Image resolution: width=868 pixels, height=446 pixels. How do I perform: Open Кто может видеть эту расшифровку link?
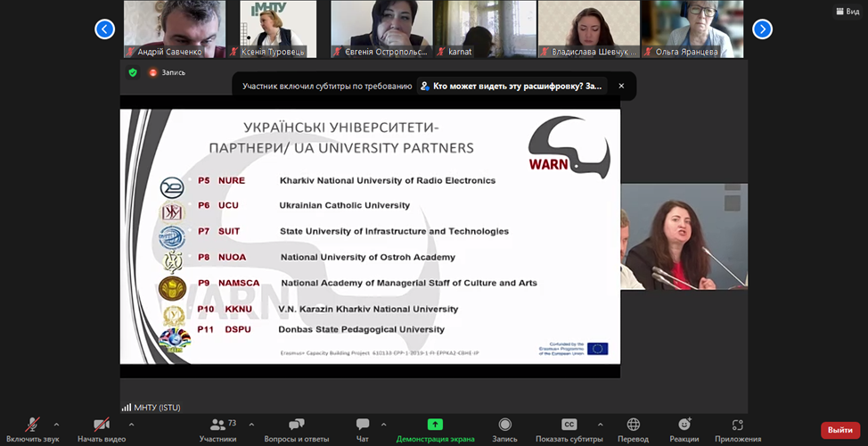click(511, 86)
